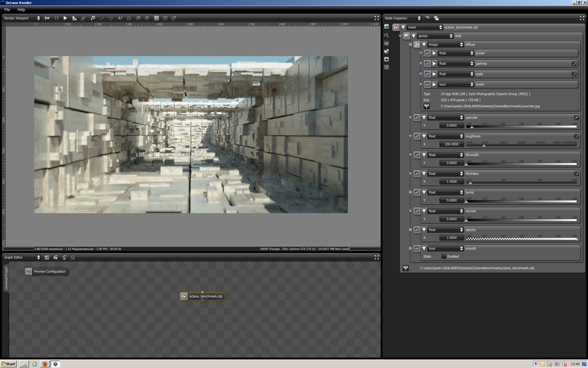Image resolution: width=588 pixels, height=368 pixels.
Task: Open the File menu
Action: pyautogui.click(x=7, y=10)
